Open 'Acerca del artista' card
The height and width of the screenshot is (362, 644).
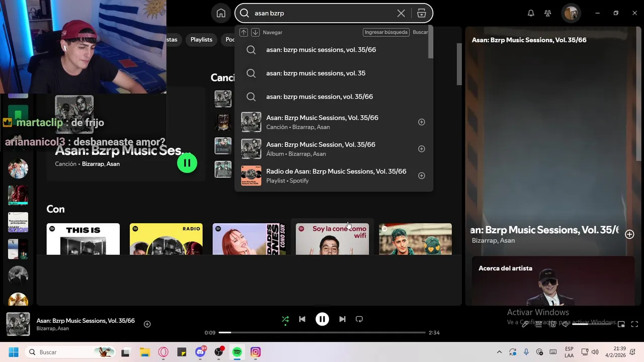point(553,281)
